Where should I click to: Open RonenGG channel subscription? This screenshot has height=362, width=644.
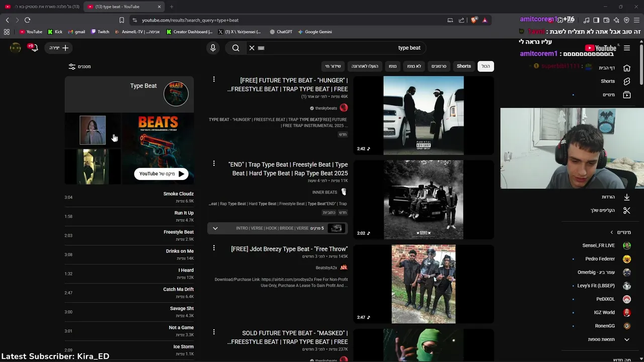612,326
